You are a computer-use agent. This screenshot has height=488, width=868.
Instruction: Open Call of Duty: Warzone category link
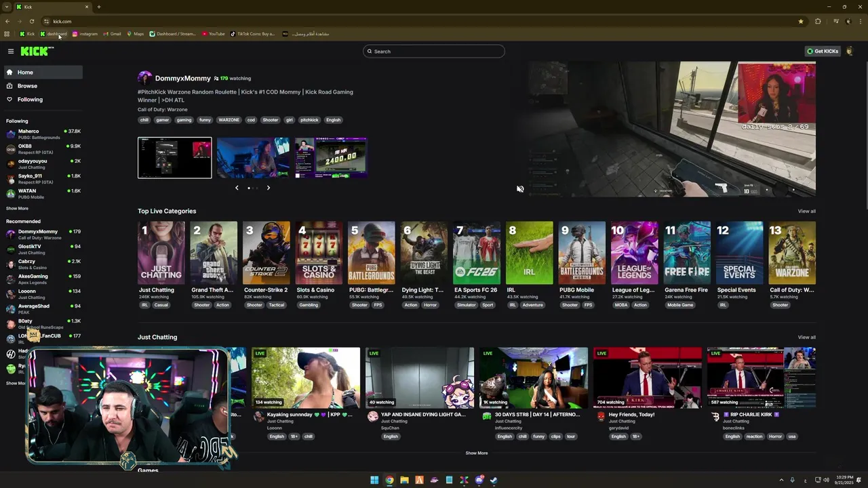click(x=163, y=110)
